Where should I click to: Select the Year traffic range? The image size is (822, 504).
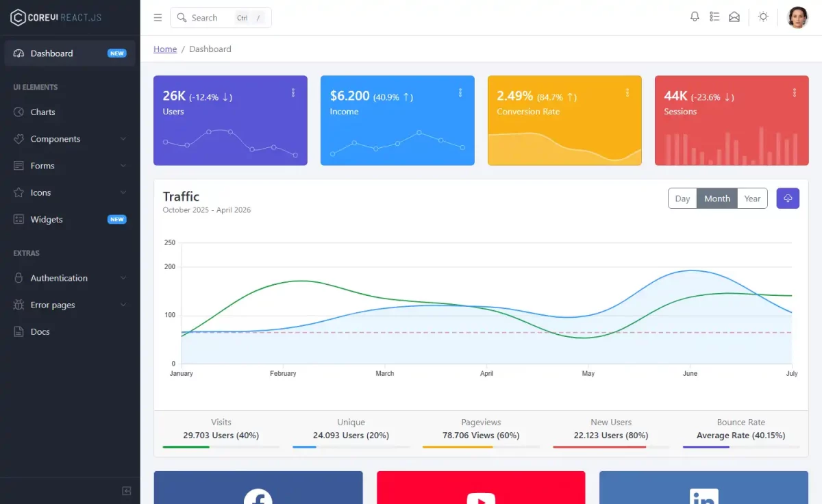tap(753, 199)
